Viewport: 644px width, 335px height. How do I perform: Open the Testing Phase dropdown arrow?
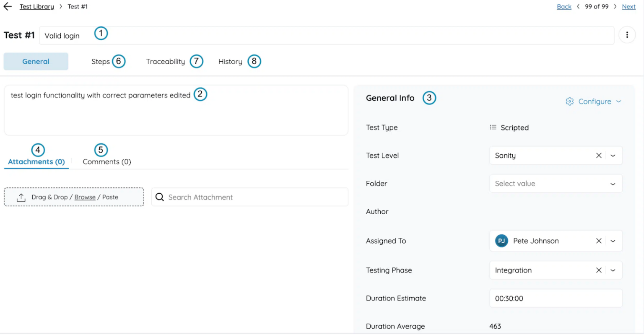click(613, 270)
